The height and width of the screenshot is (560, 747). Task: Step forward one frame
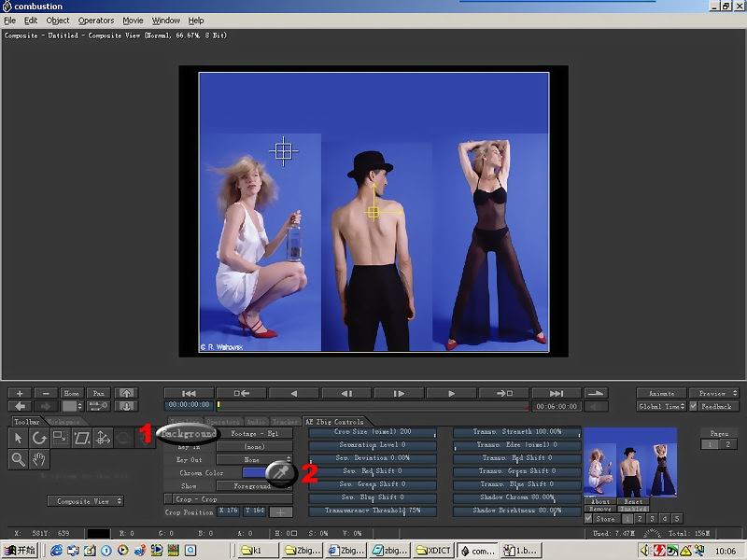tap(400, 393)
